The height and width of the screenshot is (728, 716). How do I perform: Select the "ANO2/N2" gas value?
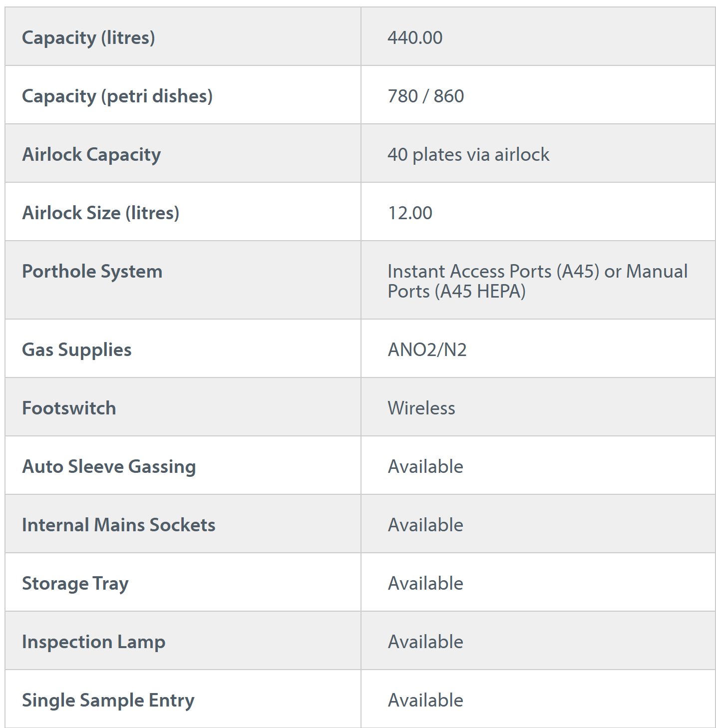(427, 350)
